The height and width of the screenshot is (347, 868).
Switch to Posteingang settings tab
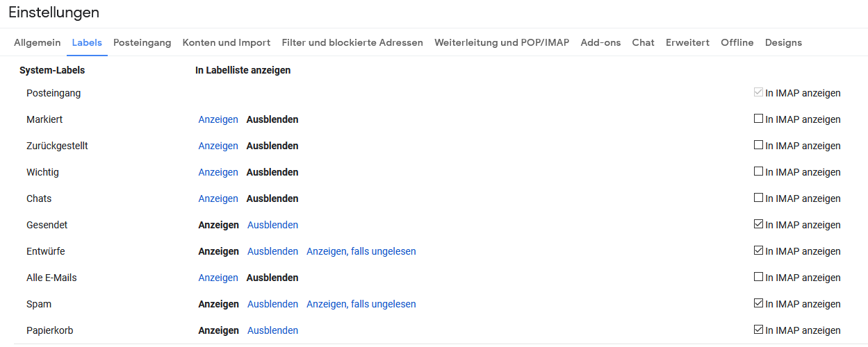point(142,42)
